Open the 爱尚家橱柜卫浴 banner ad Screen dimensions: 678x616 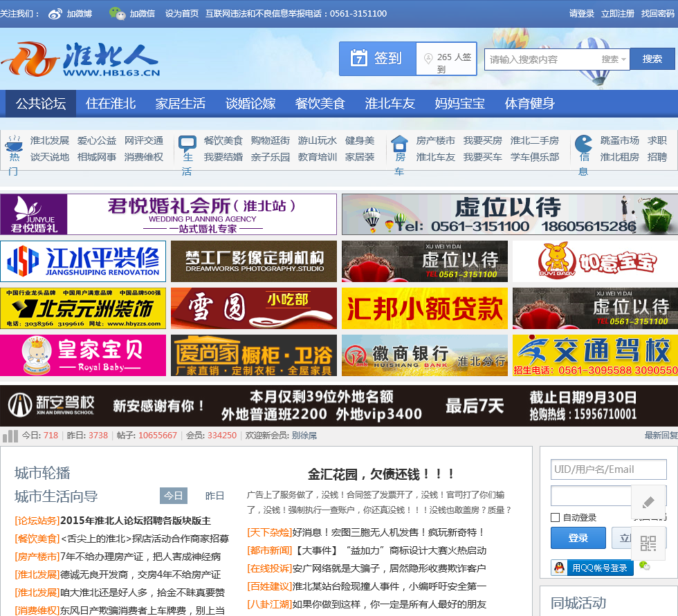(254, 355)
